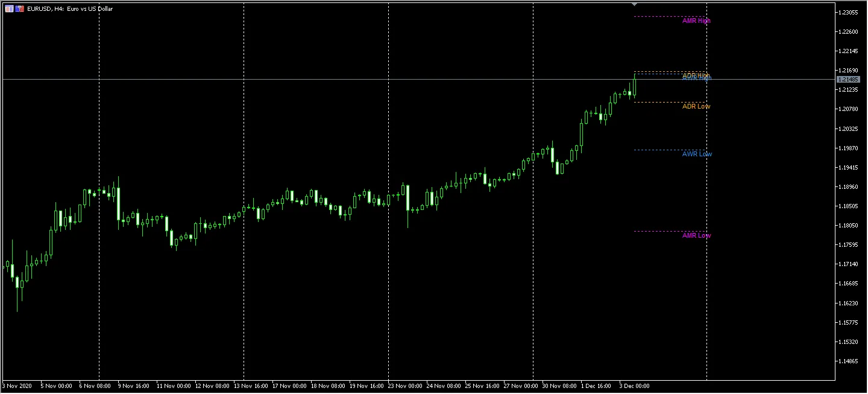Click the 1.18050 level on price axis
The width and height of the screenshot is (868, 394).
(850, 226)
